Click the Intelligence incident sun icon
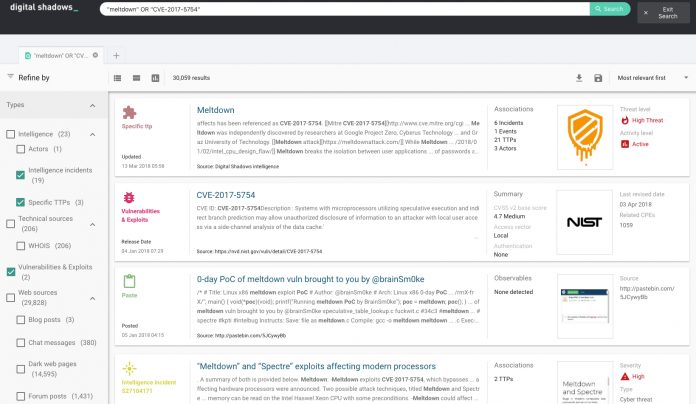Screen dimensions: 696x404 [129, 368]
